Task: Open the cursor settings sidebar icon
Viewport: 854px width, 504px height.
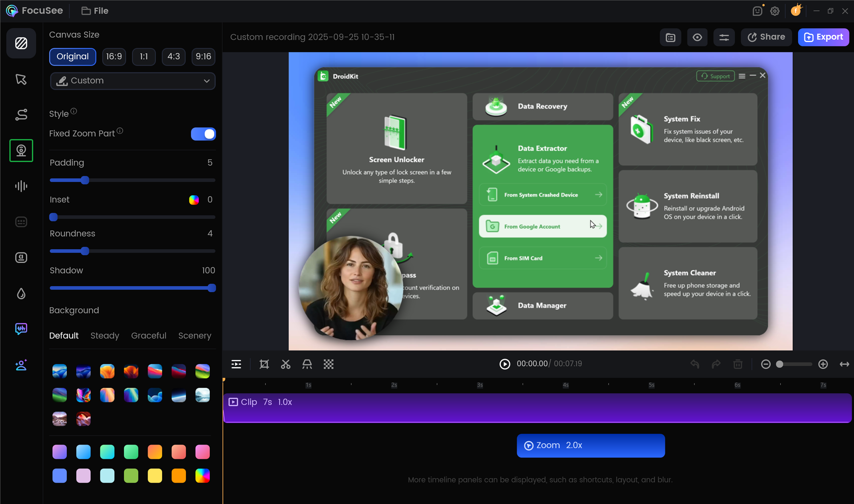Action: [x=21, y=79]
